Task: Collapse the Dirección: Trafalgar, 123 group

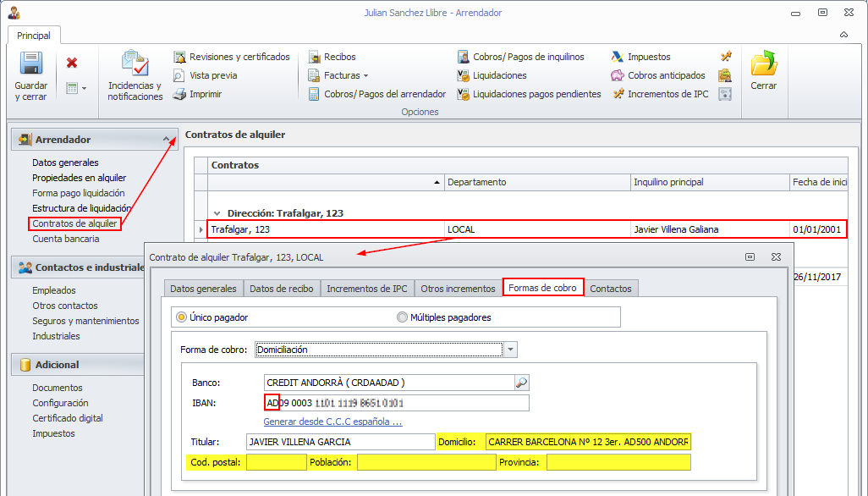Action: [217, 213]
